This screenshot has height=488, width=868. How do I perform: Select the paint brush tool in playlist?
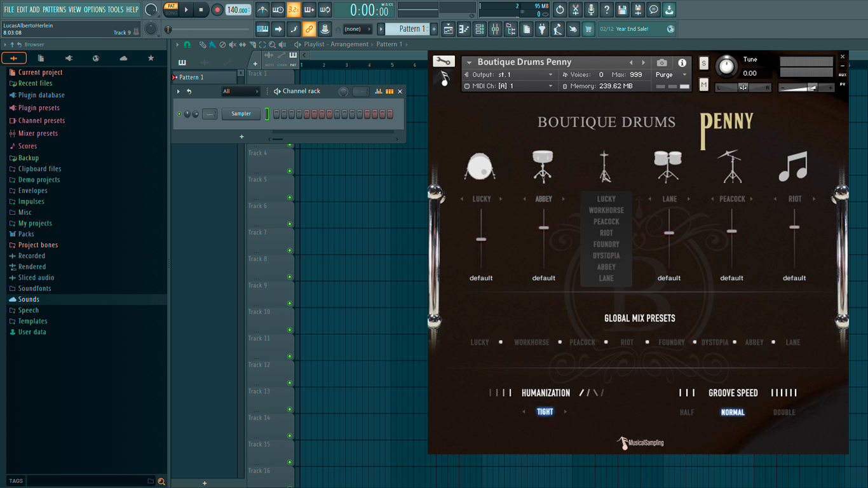point(212,44)
